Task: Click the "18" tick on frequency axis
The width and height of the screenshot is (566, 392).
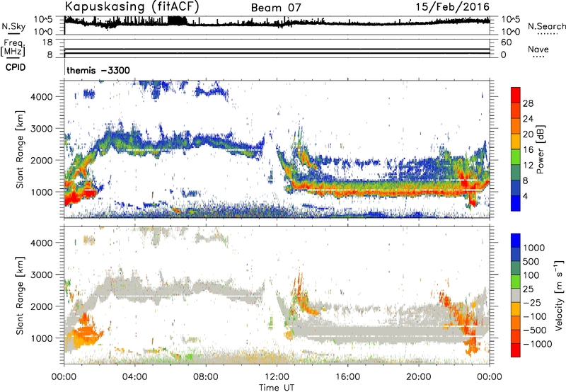Action: click(x=47, y=42)
